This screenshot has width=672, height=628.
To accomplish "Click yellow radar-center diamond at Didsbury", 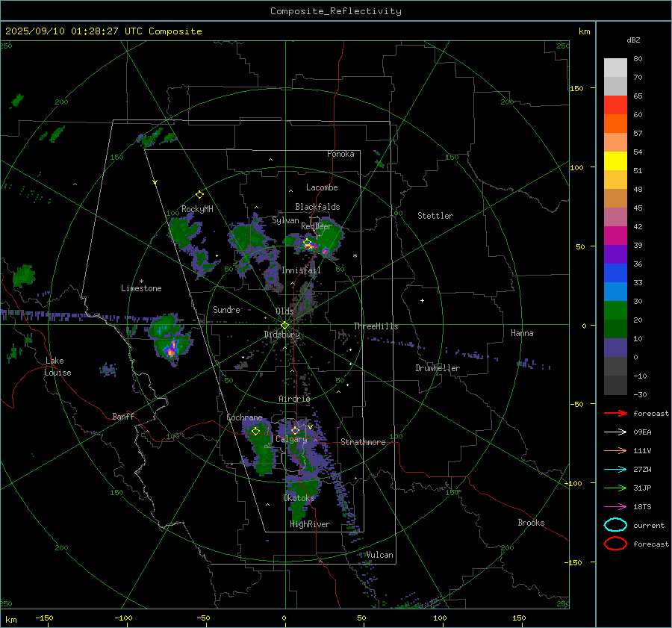I will [x=285, y=326].
